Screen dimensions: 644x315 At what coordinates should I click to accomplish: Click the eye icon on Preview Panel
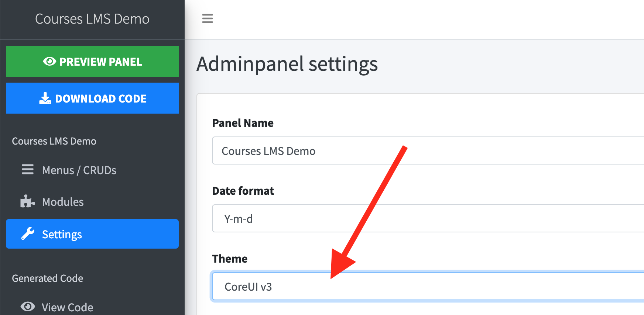coord(49,62)
